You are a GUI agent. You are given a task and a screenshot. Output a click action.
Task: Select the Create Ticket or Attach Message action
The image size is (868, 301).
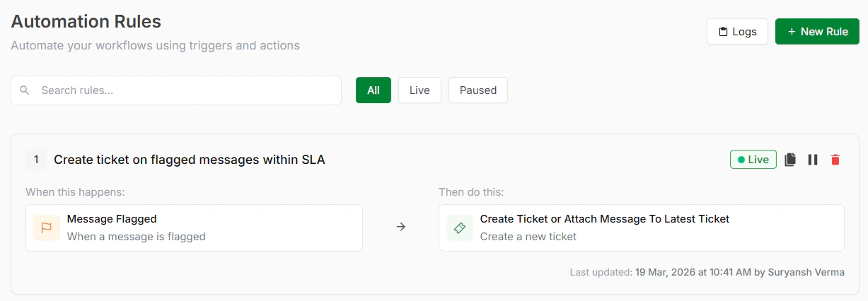tap(641, 228)
